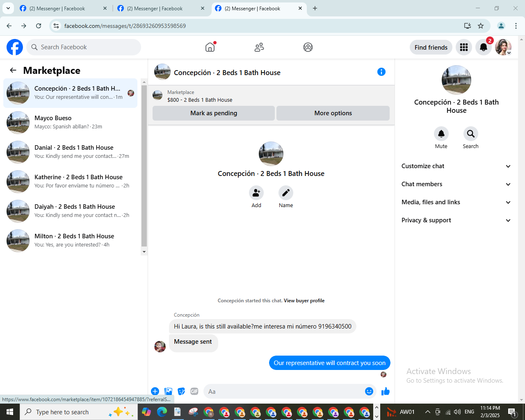Open the Facebook menu grid icon

coord(464,47)
